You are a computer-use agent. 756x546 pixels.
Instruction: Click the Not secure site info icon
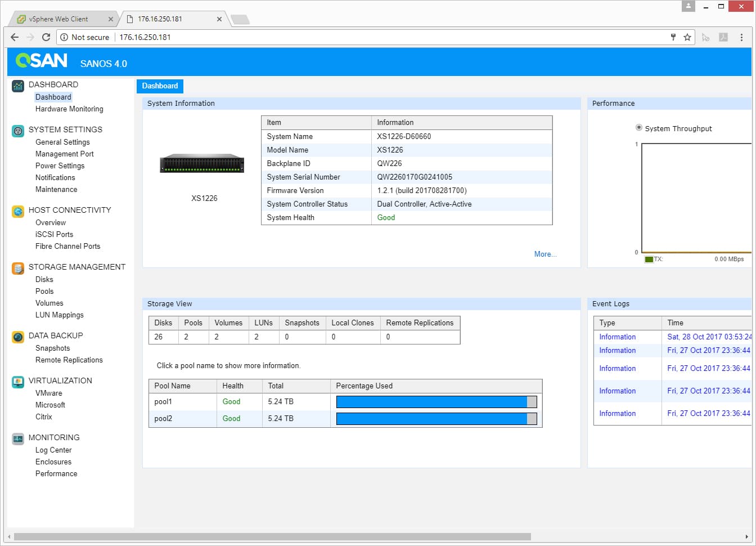click(x=64, y=37)
